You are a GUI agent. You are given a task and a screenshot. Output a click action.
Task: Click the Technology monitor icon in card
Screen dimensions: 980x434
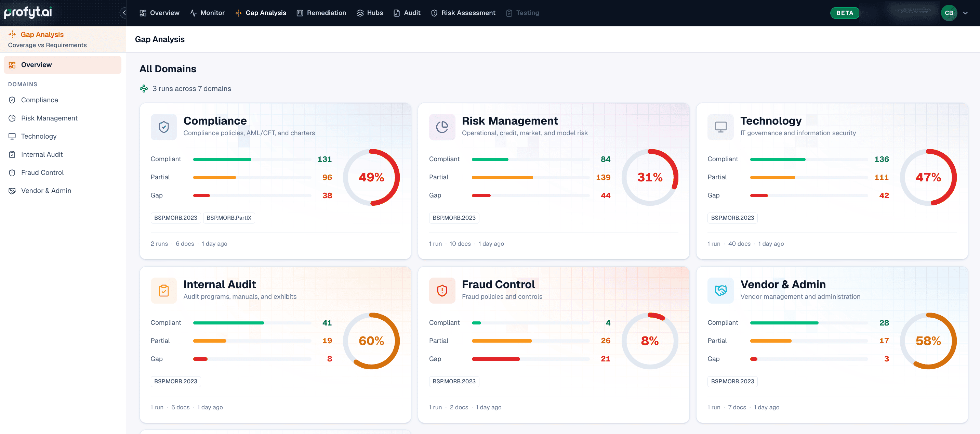pyautogui.click(x=720, y=127)
